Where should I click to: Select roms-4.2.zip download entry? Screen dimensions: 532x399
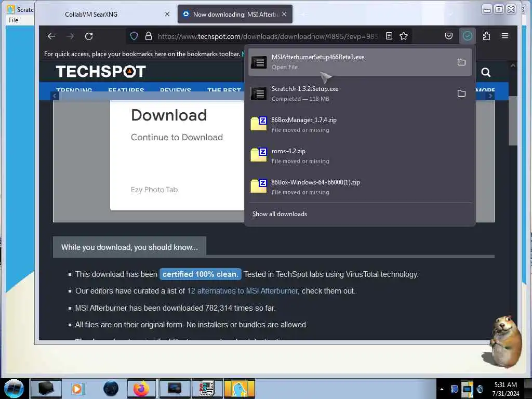[360, 156]
